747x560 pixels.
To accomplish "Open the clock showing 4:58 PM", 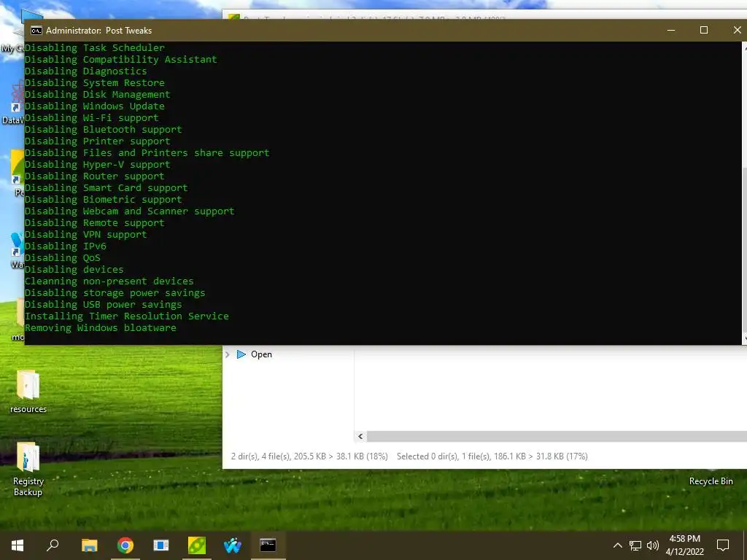I will (684, 545).
